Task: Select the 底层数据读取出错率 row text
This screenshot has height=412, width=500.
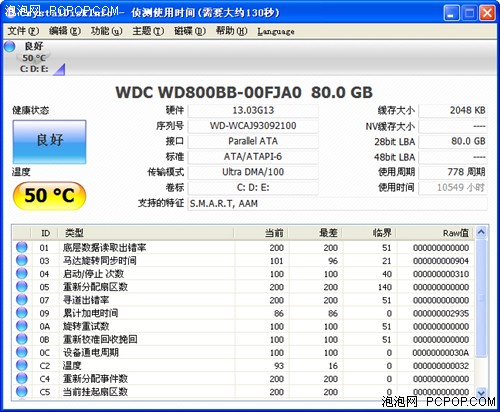Action: (x=105, y=247)
